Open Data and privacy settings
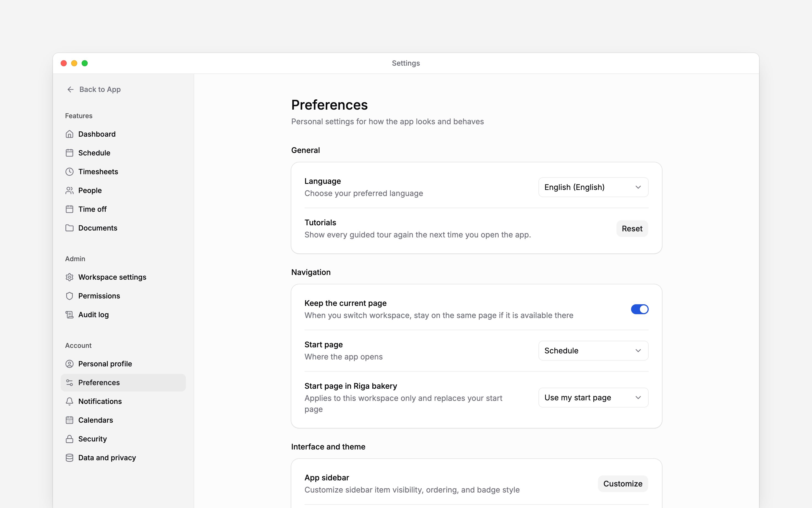This screenshot has height=508, width=812. [x=123, y=458]
